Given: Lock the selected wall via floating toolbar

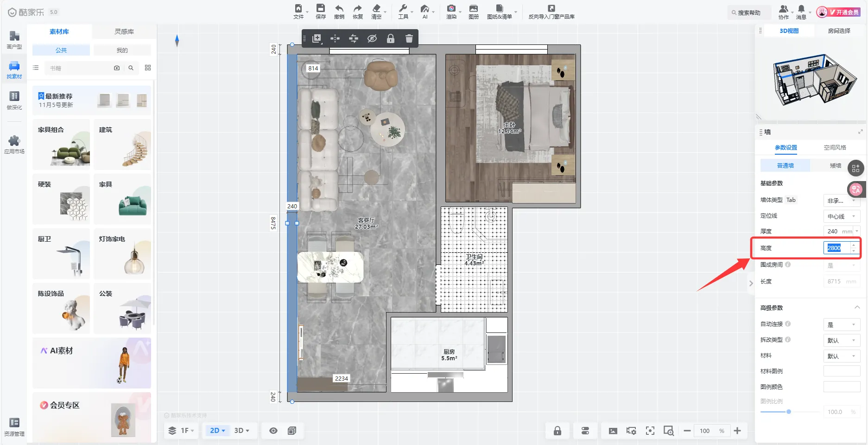Looking at the screenshot, I should pos(390,38).
